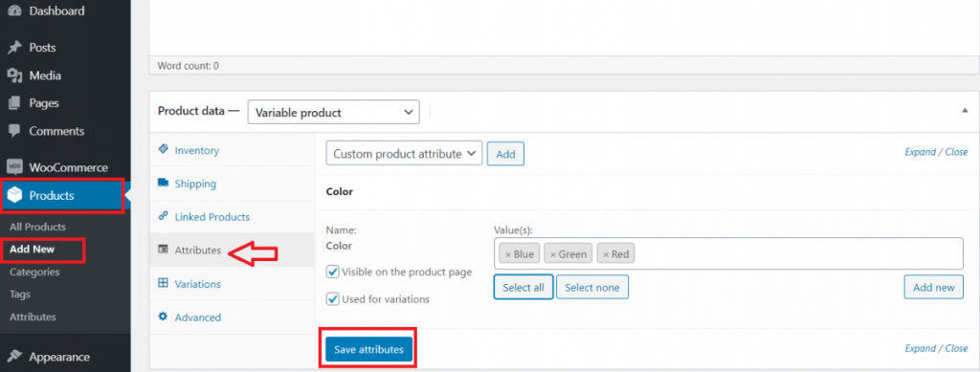Click the Select none button
The width and height of the screenshot is (980, 372).
click(x=591, y=287)
